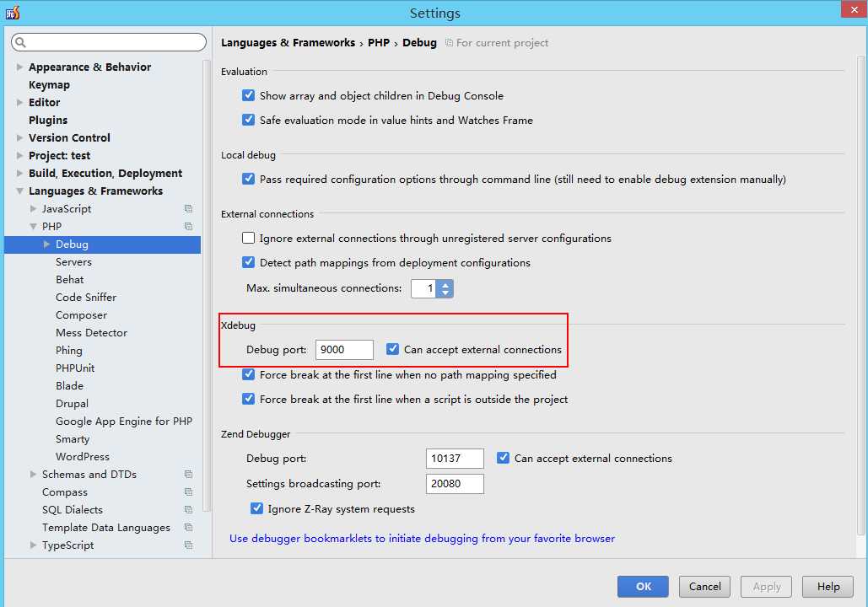This screenshot has height=607, width=868.
Task: Click the project-level icon beside Schemas and DTDs
Action: coord(188,474)
